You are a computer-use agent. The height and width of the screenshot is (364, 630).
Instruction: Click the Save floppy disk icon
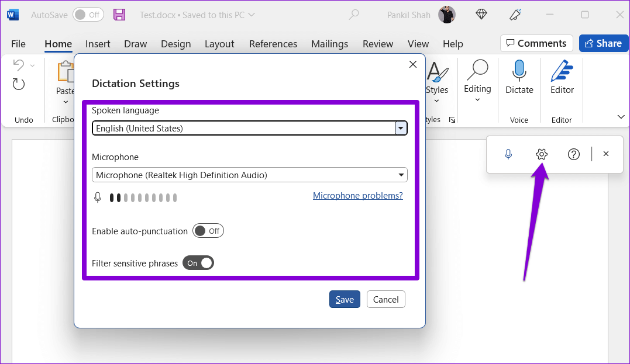point(119,15)
